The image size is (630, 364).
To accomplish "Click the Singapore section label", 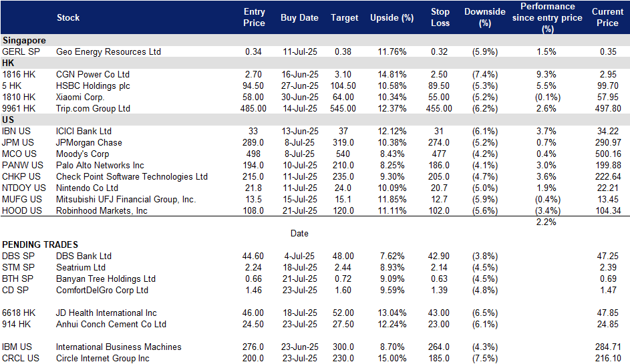I will (x=23, y=41).
